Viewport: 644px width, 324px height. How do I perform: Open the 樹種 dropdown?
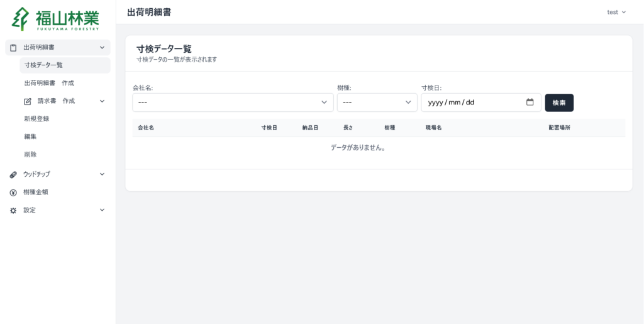(377, 103)
